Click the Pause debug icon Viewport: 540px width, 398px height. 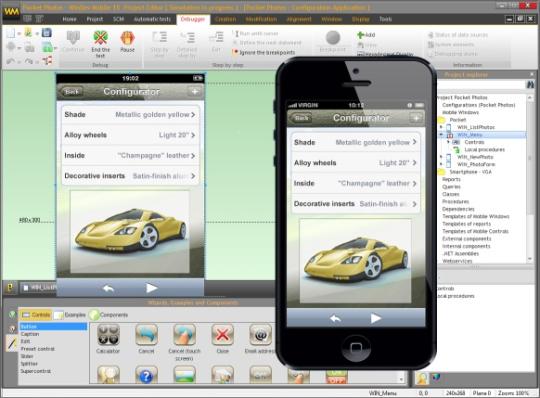127,38
